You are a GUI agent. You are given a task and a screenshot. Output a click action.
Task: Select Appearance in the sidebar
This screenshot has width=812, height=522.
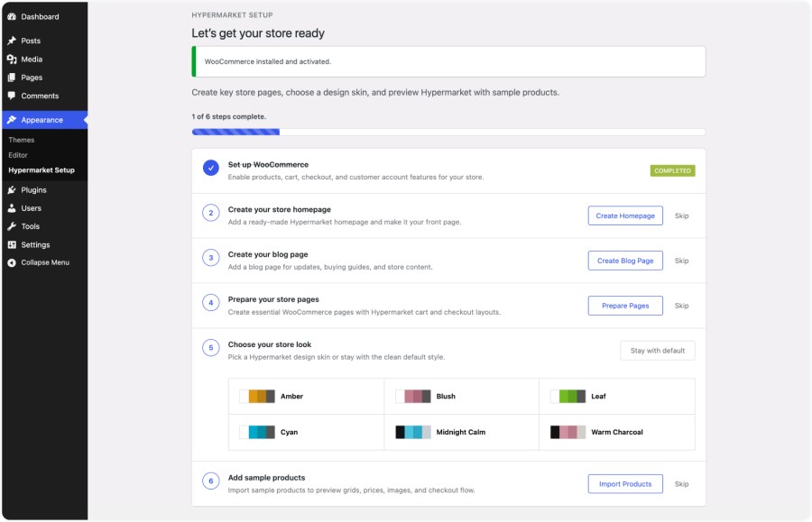pos(44,120)
